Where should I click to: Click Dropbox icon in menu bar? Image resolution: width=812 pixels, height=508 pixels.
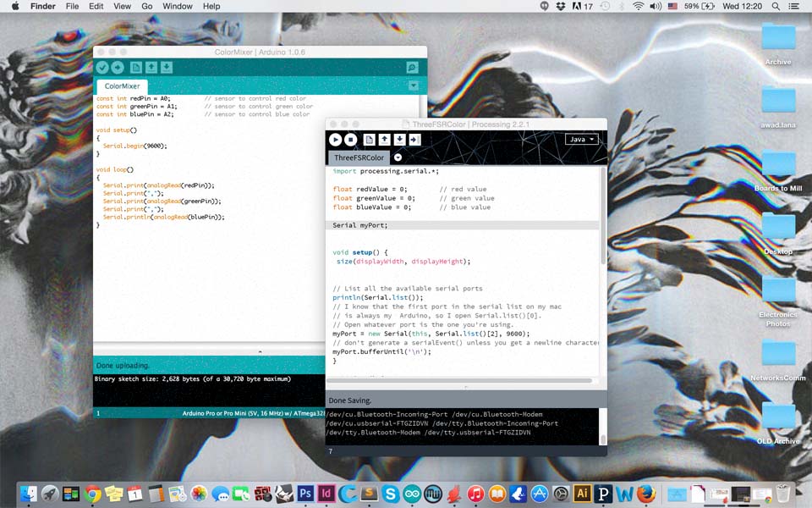pyautogui.click(x=560, y=6)
